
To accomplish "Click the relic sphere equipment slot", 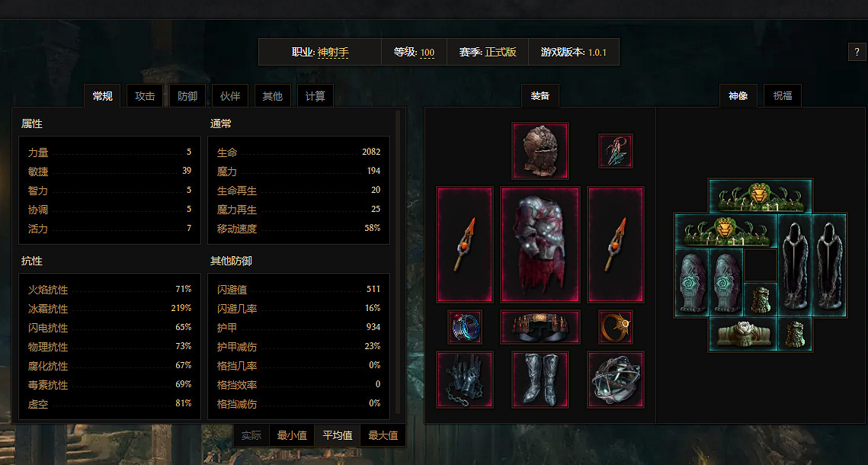I will 616,379.
